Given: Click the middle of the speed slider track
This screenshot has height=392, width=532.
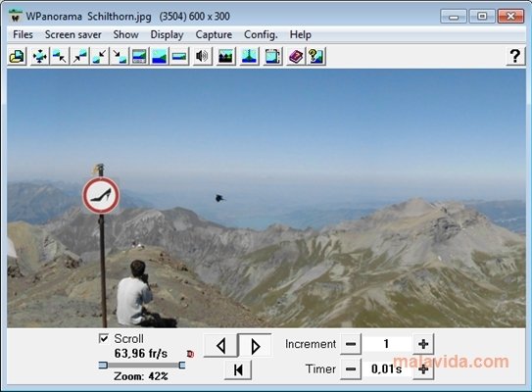Looking at the screenshot, I should pyautogui.click(x=142, y=366).
